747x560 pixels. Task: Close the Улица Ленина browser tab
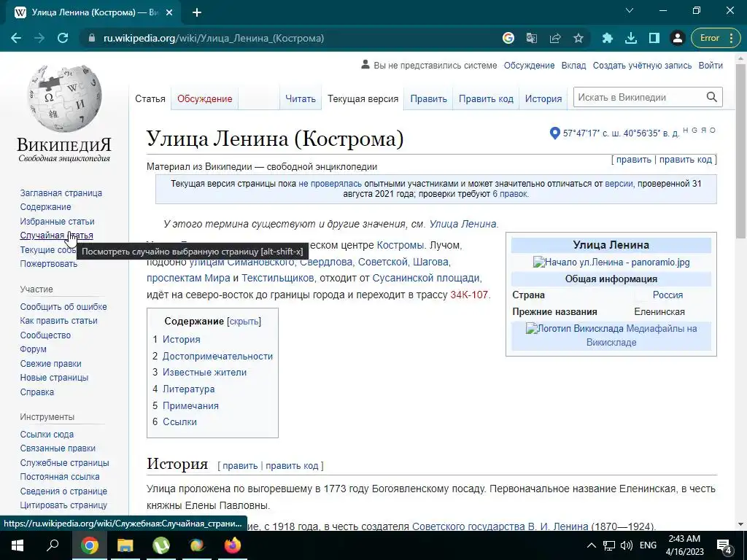coord(169,13)
